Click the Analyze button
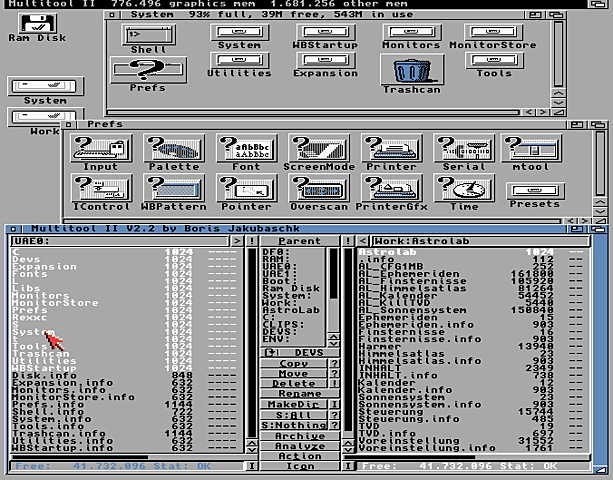Screen dimensions: 613x480 coord(299,446)
